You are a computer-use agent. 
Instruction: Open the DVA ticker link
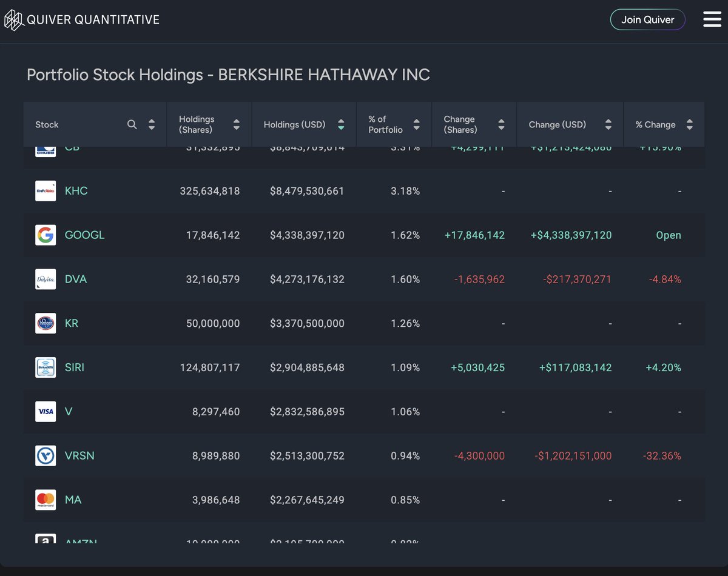75,280
